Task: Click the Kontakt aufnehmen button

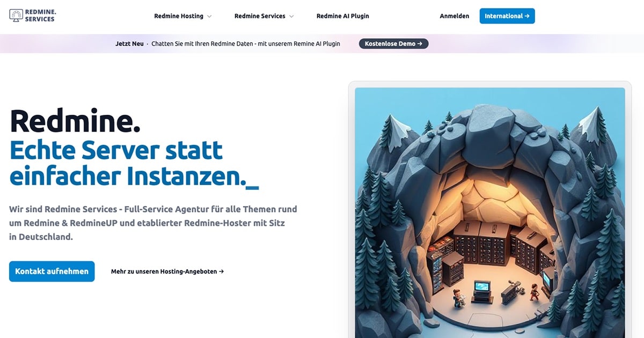Action: [52, 271]
